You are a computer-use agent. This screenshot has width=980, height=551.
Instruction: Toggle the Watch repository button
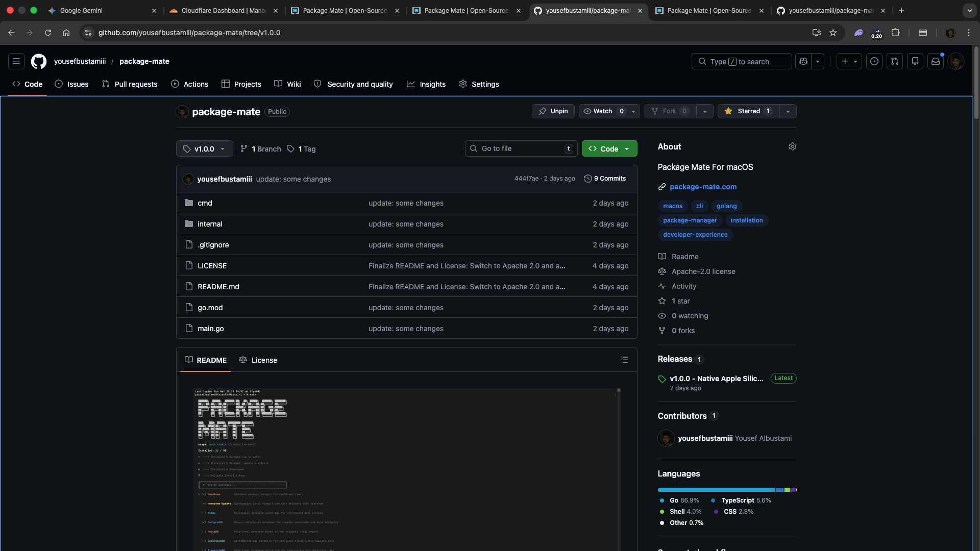click(603, 111)
